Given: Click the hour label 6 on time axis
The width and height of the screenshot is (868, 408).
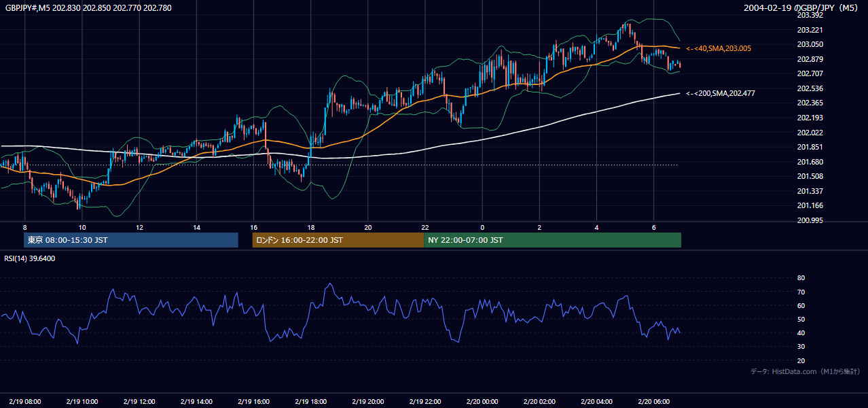Looking at the screenshot, I should [x=653, y=227].
